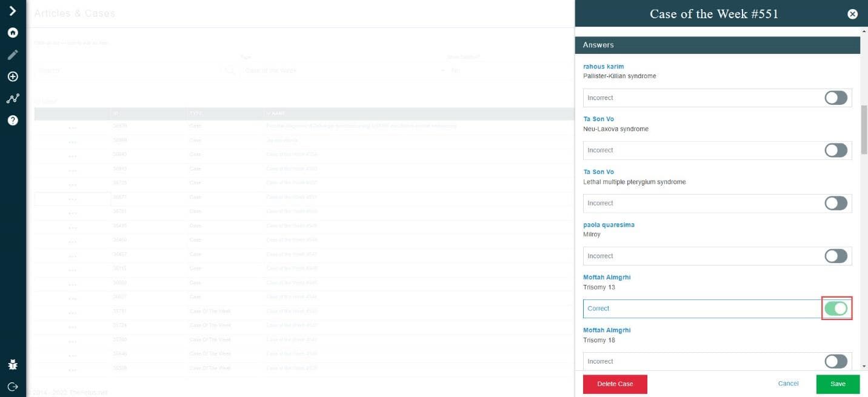Click the plus add icon in sidebar
868x397 pixels.
coord(13,77)
